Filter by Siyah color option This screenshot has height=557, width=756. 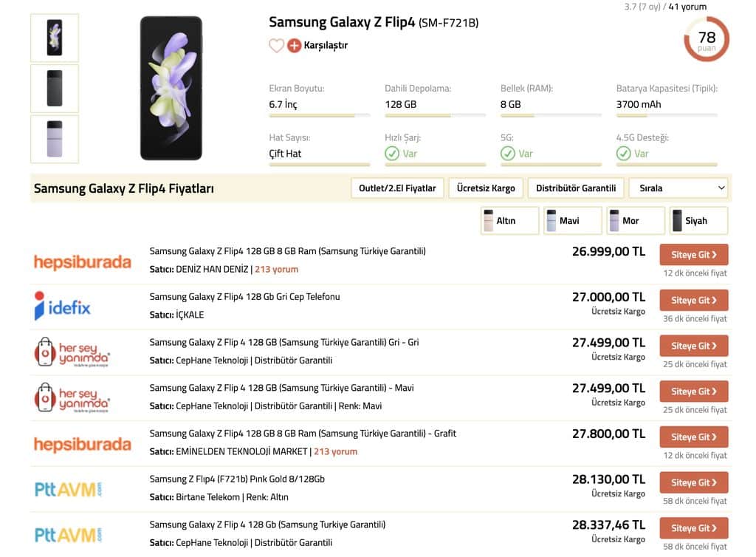click(698, 221)
